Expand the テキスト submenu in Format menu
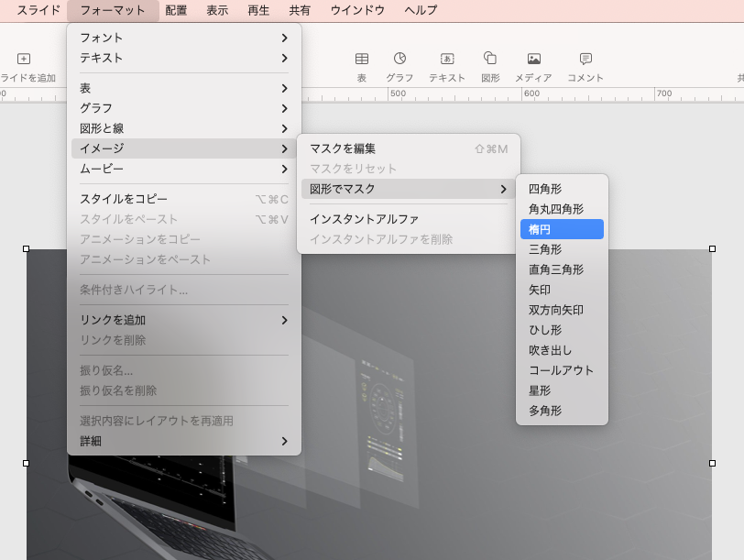The height and width of the screenshot is (560, 744). (x=184, y=58)
